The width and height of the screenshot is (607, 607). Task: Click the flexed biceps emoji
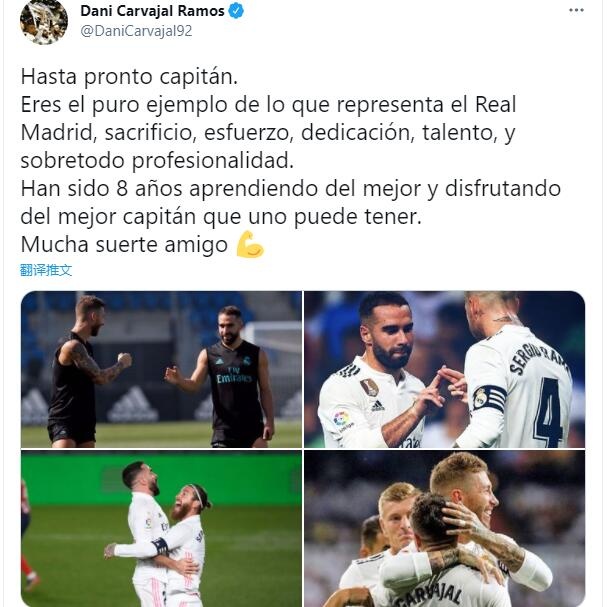(250, 244)
